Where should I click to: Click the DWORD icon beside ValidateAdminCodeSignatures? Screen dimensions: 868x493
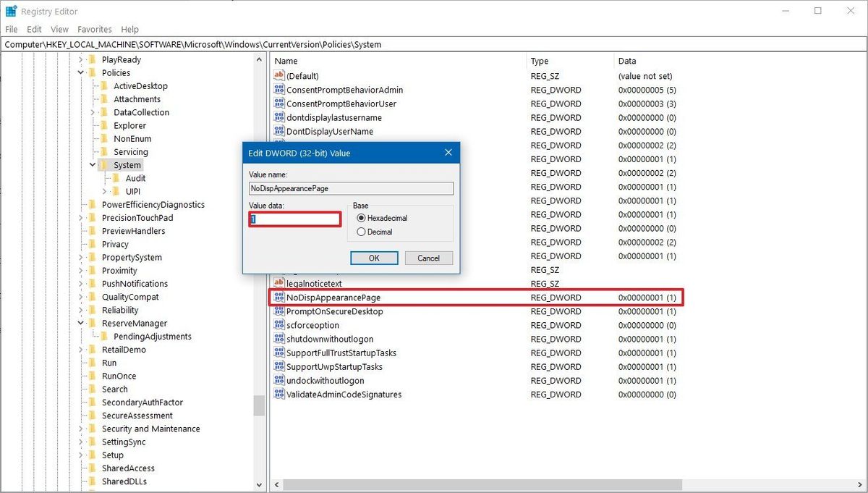click(x=278, y=394)
